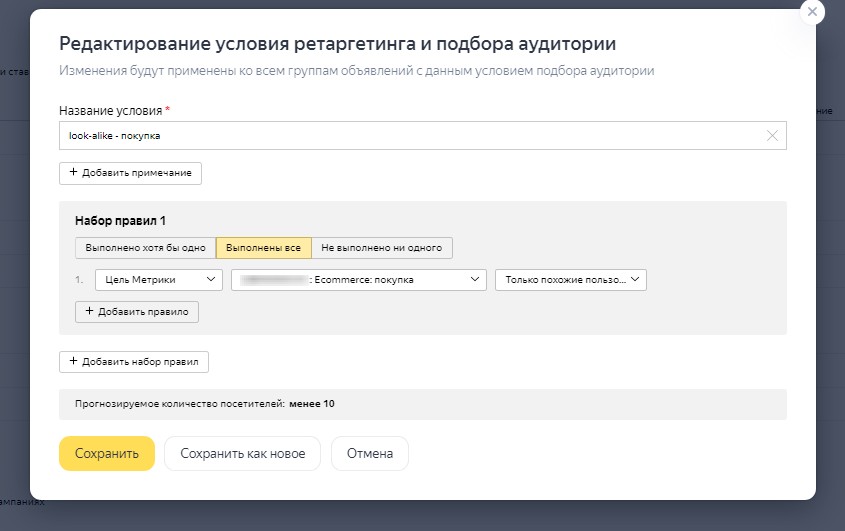Choose the Выполнены все option
The image size is (845, 531).
tap(263, 248)
